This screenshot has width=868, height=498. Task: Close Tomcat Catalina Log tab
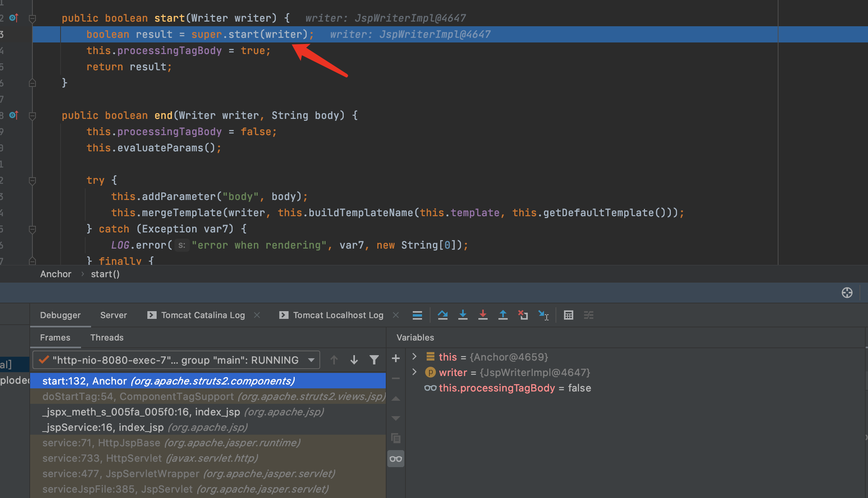point(257,315)
